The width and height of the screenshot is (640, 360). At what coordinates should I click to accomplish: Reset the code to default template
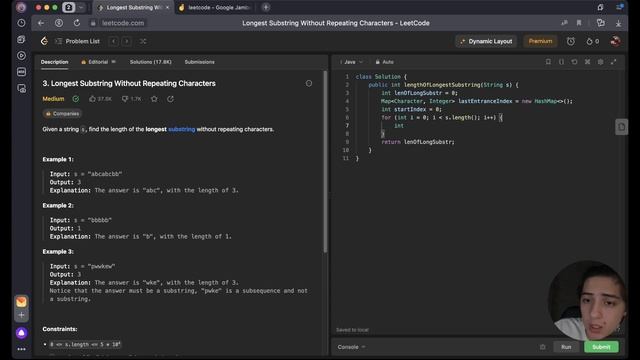574,62
